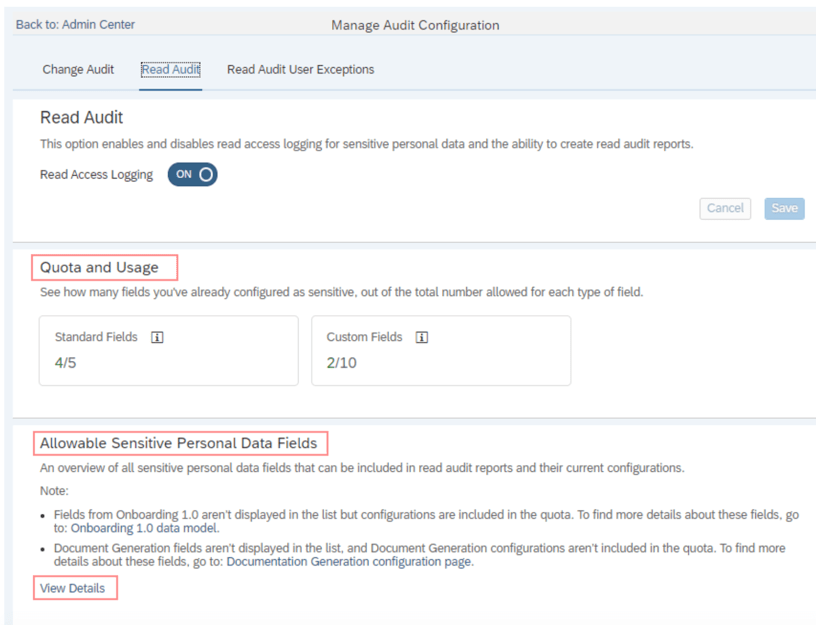Screen dimensions: 816x625
Task: Click the info icon beside Standard Fields
Action: tap(157, 338)
